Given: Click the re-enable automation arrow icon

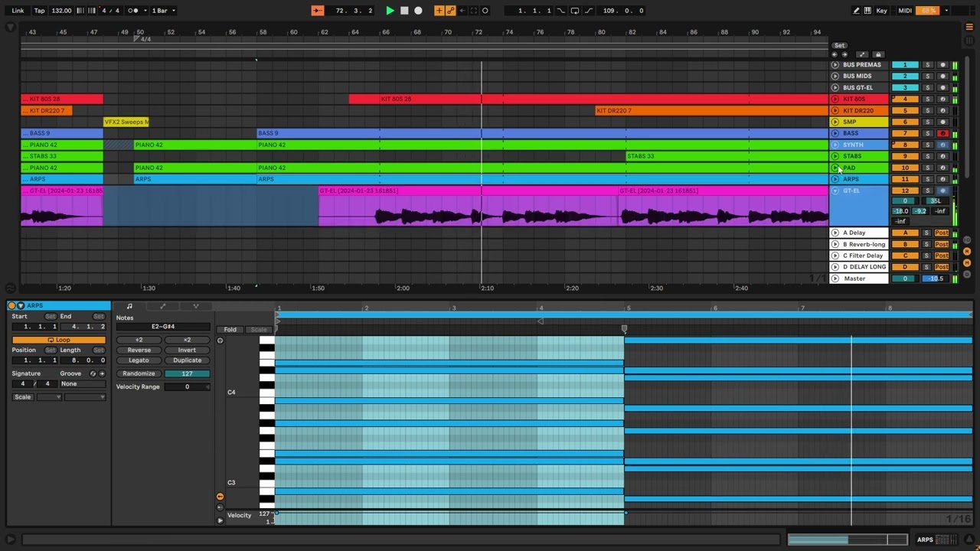Looking at the screenshot, I should point(462,11).
